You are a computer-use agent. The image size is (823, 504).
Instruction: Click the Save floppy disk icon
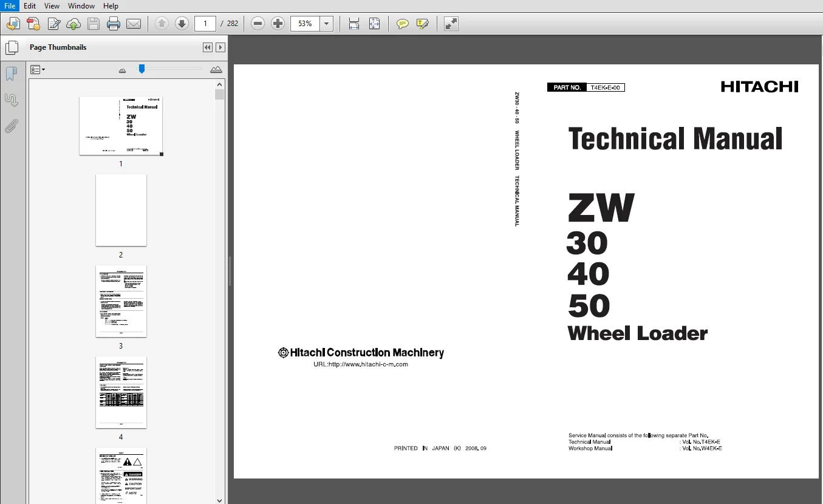pos(94,24)
